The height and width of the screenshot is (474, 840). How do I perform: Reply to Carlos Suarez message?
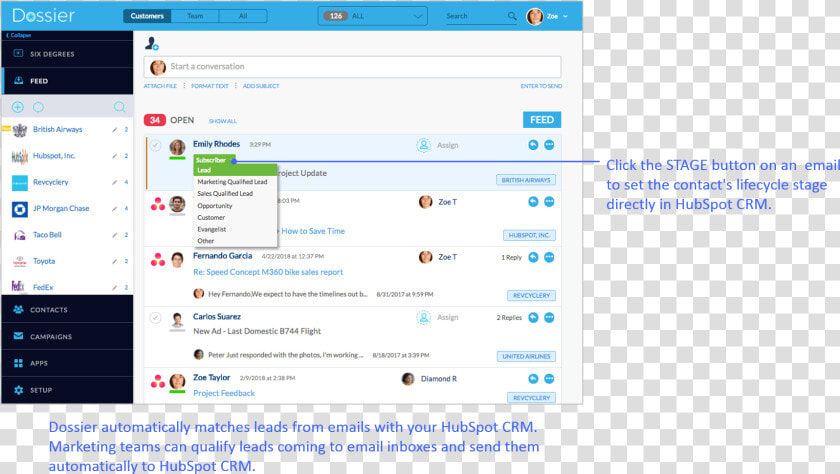[533, 318]
